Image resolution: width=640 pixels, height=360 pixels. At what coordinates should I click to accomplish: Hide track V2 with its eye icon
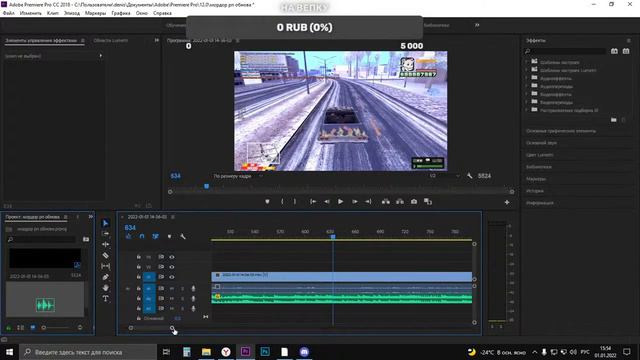172,267
